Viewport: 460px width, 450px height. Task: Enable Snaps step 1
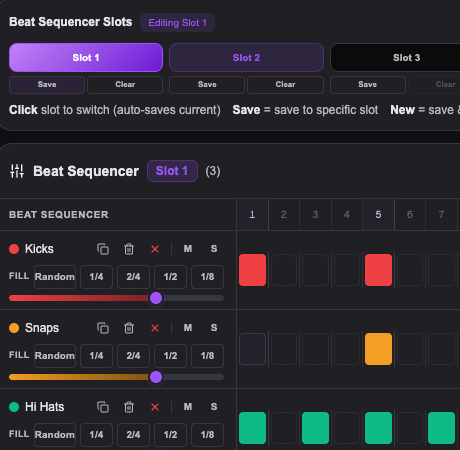252,349
